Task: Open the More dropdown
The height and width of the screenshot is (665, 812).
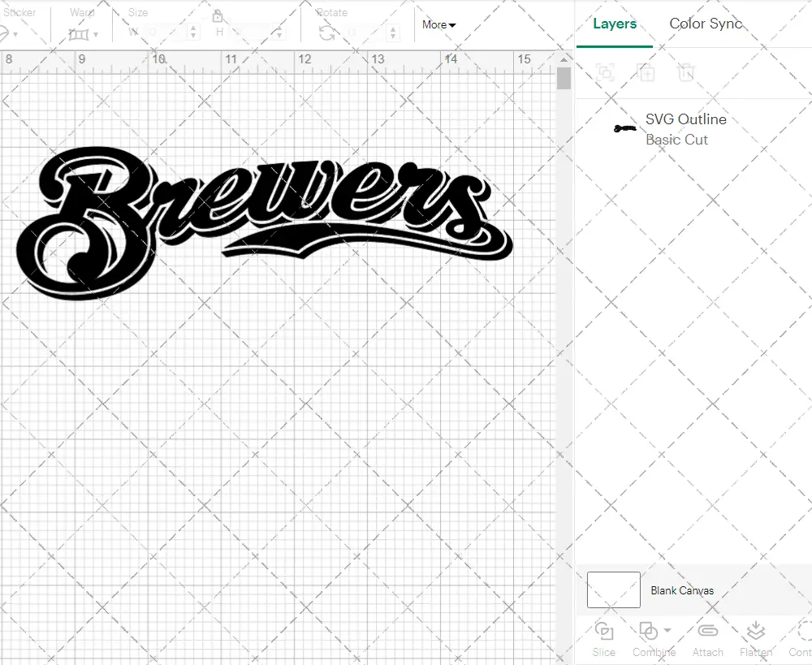Action: pos(438,24)
